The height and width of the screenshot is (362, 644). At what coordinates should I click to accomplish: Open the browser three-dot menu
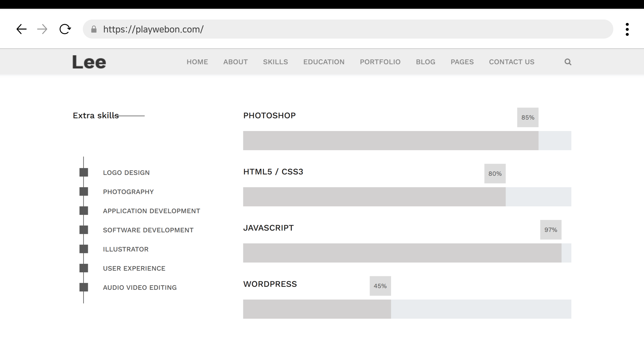click(x=627, y=29)
